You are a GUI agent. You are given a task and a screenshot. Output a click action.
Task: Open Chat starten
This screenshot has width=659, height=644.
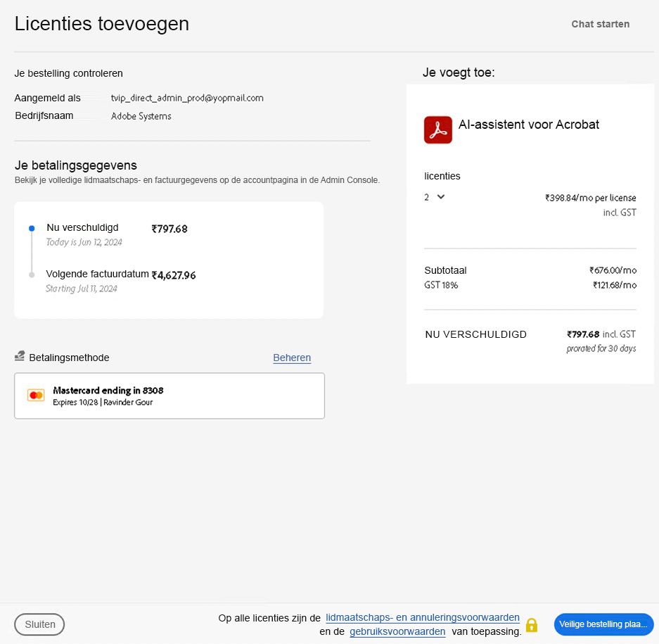[x=600, y=24]
